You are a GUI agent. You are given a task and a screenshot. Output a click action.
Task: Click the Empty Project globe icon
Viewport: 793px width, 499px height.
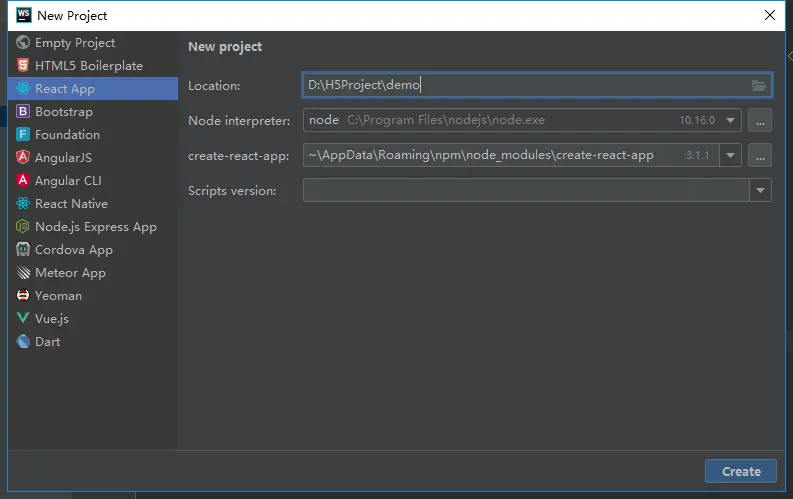23,42
